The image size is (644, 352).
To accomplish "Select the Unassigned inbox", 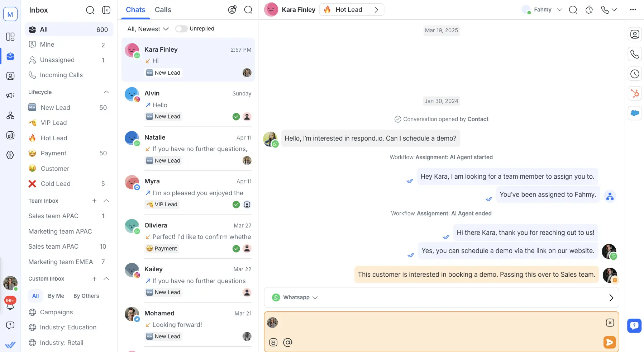I will click(57, 60).
